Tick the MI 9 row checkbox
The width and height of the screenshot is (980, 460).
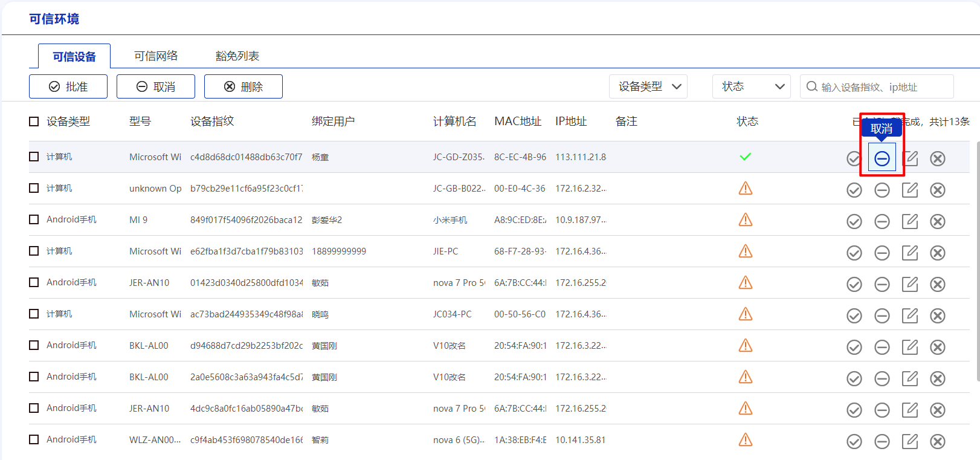[x=34, y=219]
